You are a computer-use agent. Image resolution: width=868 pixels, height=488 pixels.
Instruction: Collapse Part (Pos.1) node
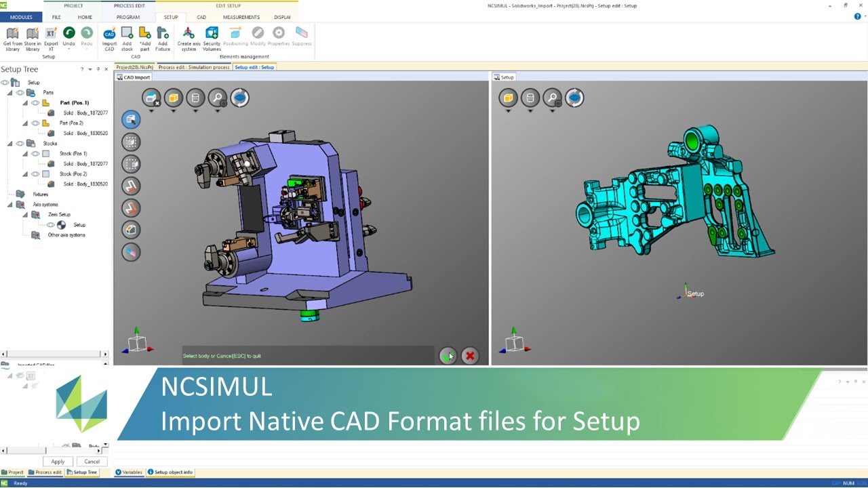coord(26,103)
